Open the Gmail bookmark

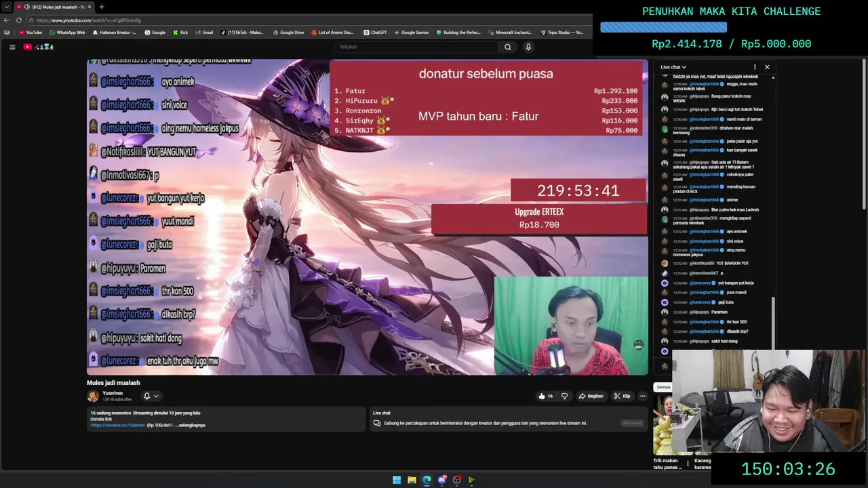click(204, 33)
